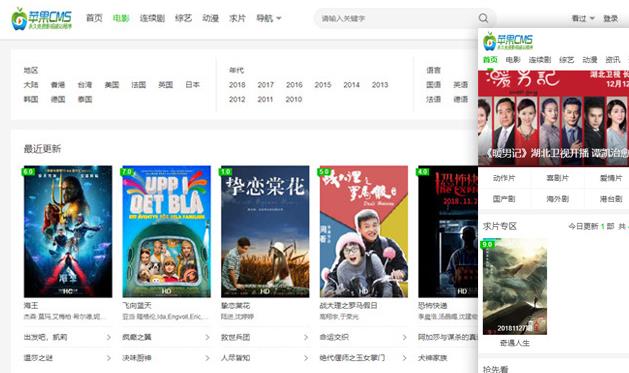The width and height of the screenshot is (629, 373).
Task: Open chevron arrow next to 绝代僵师之玉女掌门
Action: 404,358
